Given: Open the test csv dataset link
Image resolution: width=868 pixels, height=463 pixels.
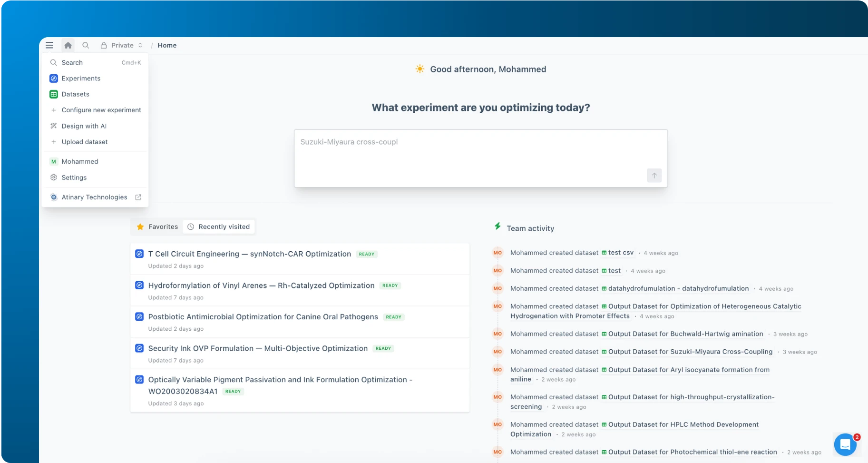Looking at the screenshot, I should (x=620, y=253).
